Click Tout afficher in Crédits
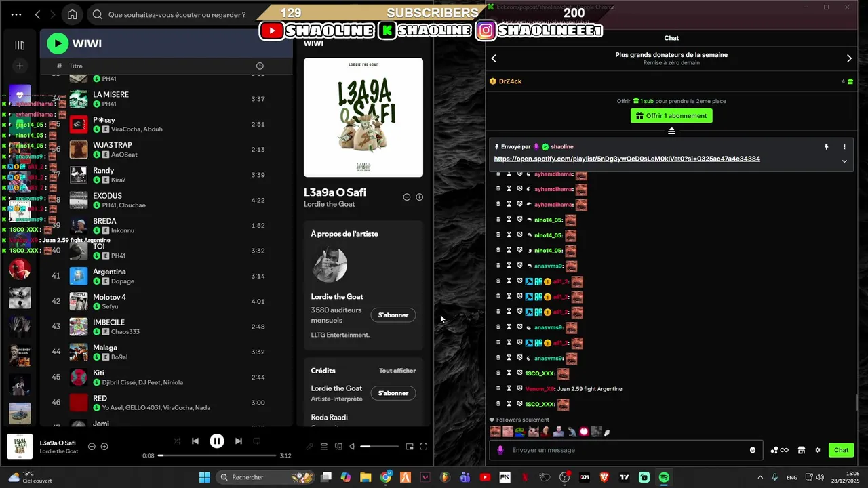 pyautogui.click(x=397, y=371)
